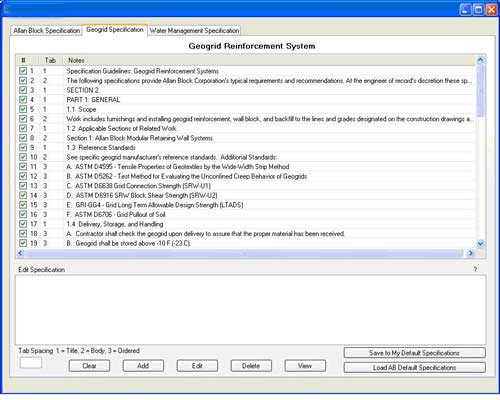Click the tab spacing input box
Screen dimensions: 500x400
[31, 362]
